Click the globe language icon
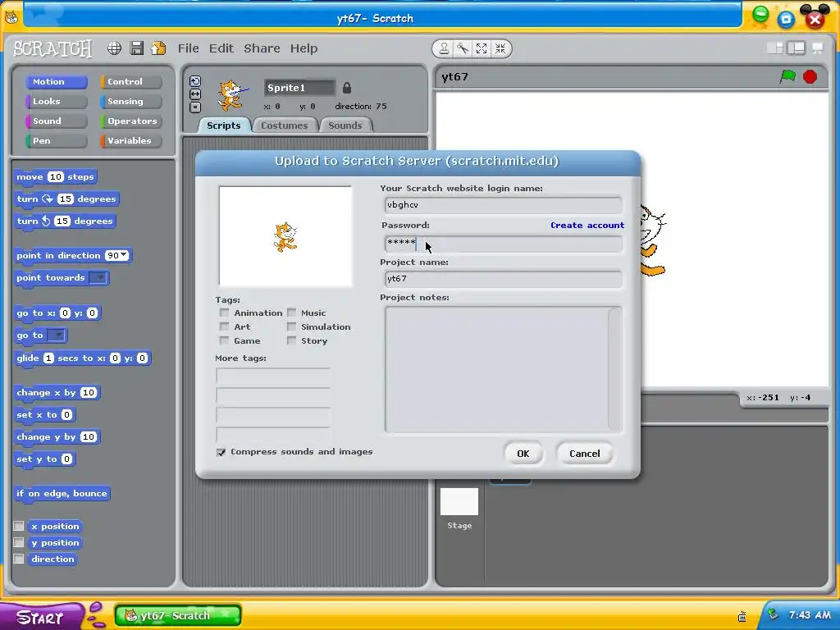 (114, 48)
